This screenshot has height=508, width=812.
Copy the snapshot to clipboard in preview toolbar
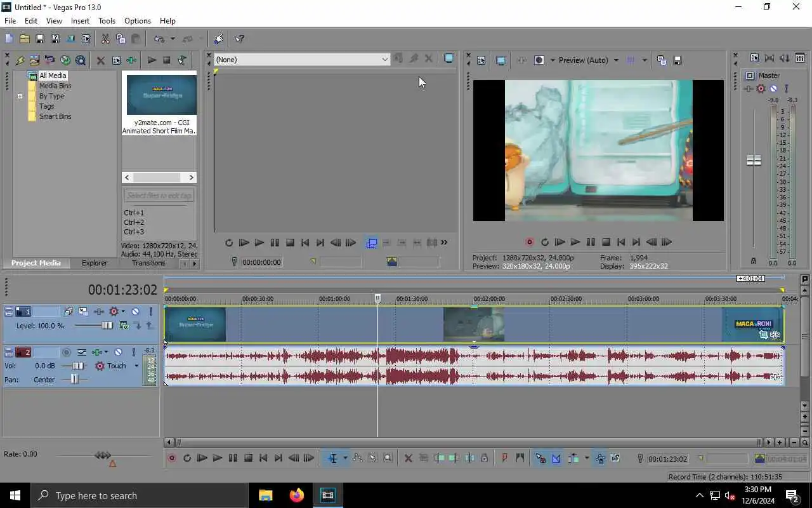662,60
